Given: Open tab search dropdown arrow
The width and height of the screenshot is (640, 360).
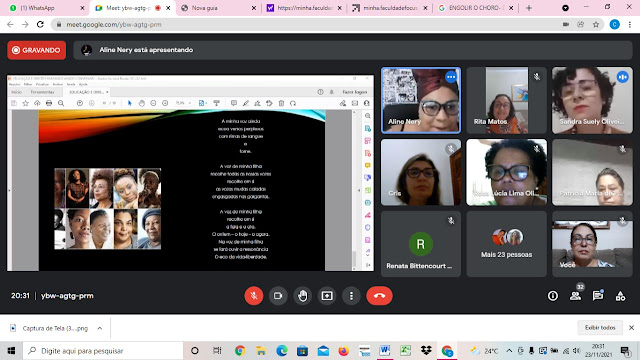Looking at the screenshot, I should point(565,8).
